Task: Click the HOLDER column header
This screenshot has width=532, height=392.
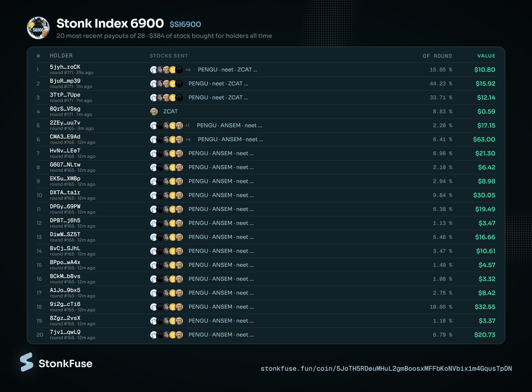Action: [61, 56]
